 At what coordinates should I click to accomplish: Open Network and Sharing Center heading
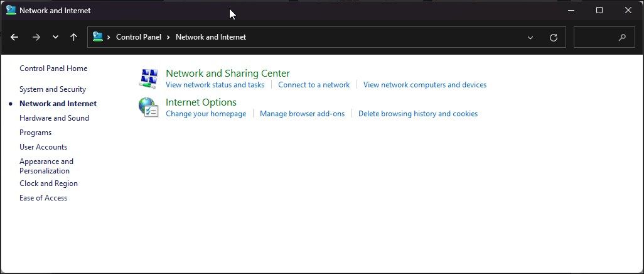pos(227,74)
